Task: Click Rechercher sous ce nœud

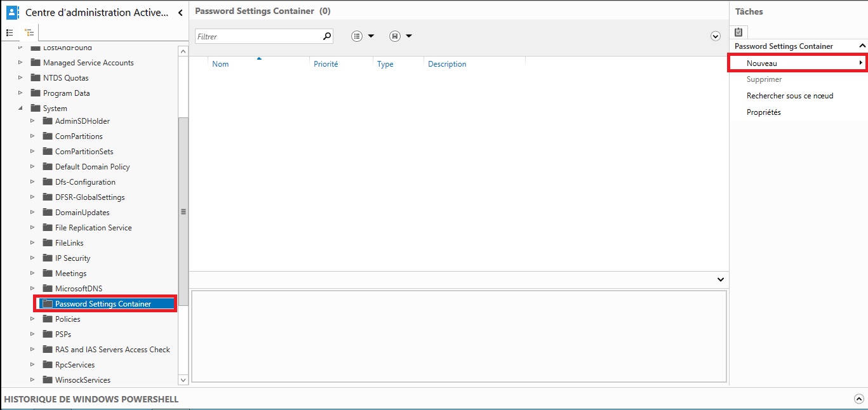Action: [x=789, y=96]
